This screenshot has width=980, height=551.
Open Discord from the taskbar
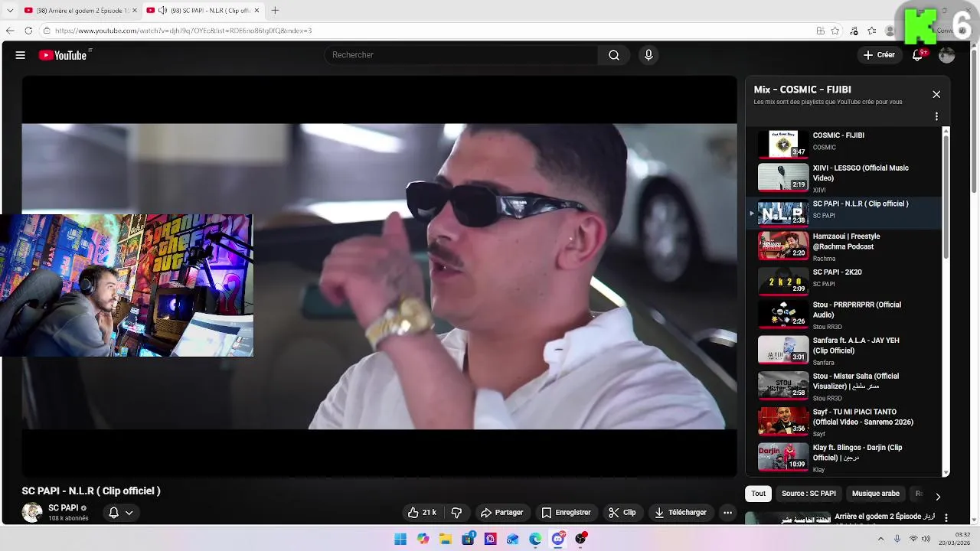[x=558, y=539]
